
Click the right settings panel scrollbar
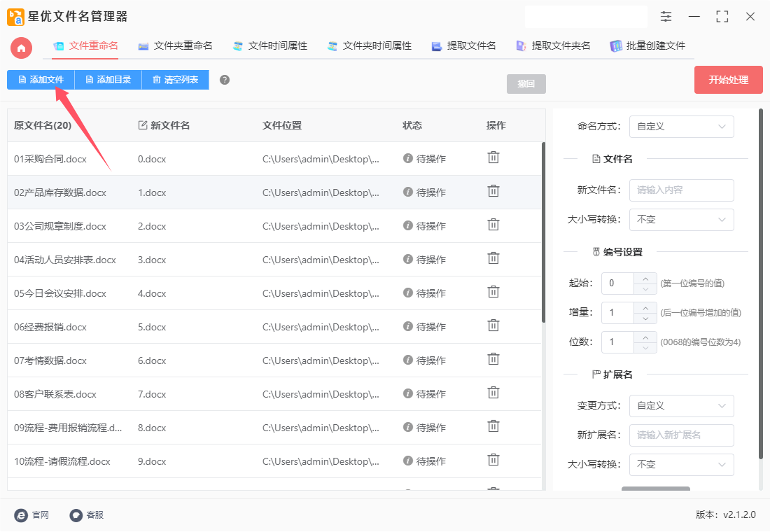pos(761,284)
